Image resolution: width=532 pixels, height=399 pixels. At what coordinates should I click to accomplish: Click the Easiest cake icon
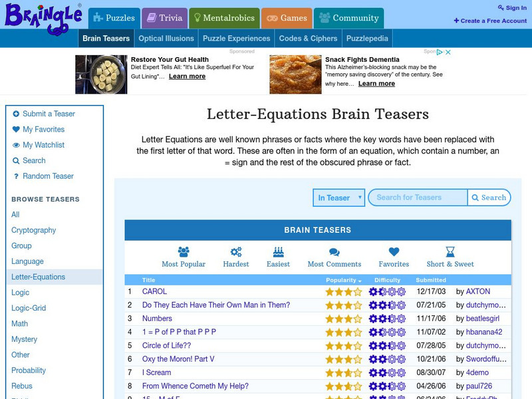tap(278, 252)
